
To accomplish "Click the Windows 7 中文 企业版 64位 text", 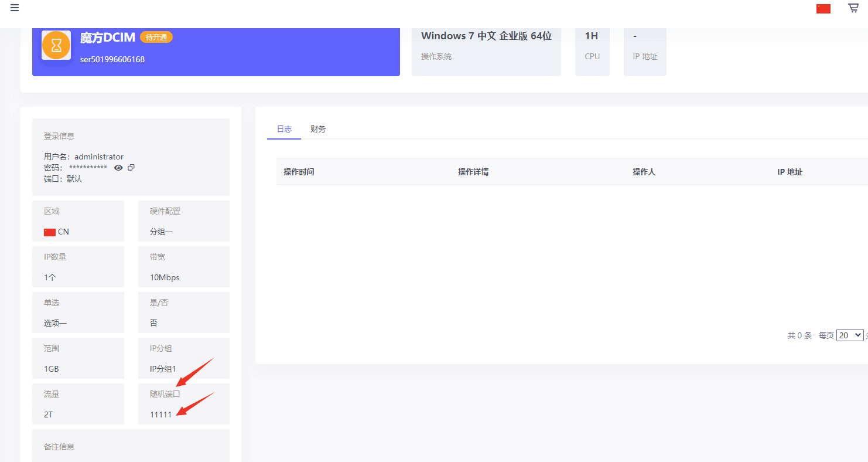I will (486, 36).
